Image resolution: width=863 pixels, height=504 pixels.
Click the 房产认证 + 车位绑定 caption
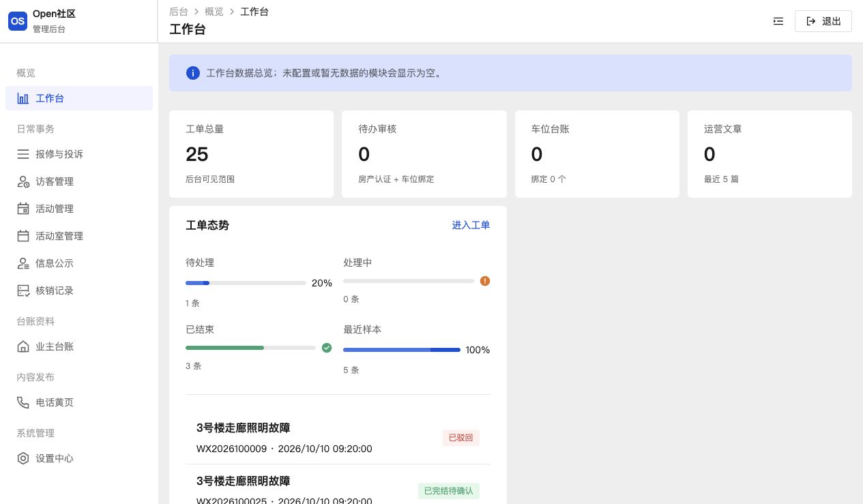click(396, 179)
